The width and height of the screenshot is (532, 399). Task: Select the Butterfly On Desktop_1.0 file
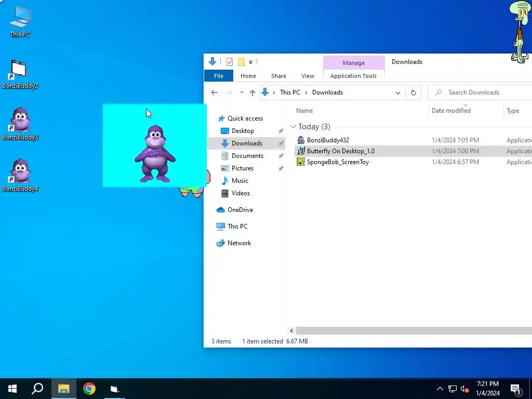(341, 151)
